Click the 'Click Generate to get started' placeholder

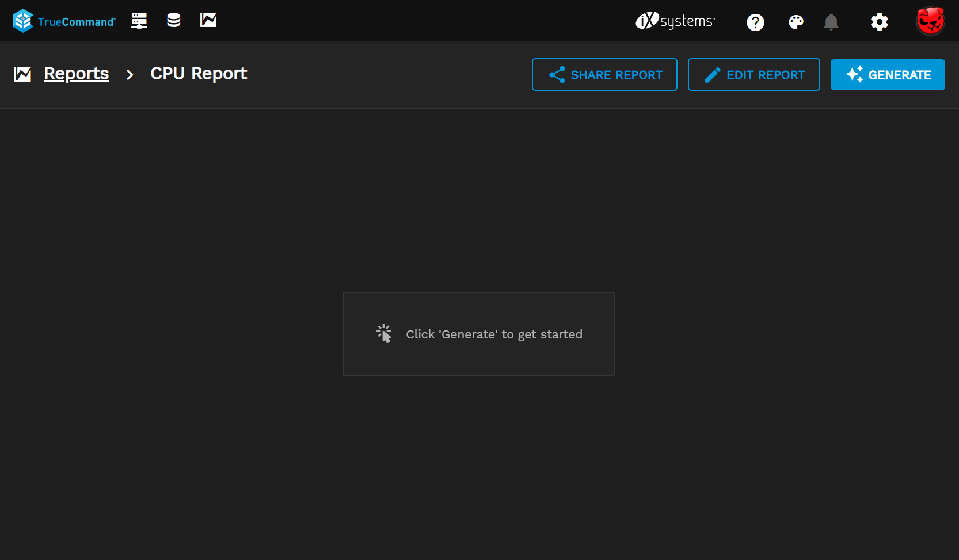tap(478, 334)
